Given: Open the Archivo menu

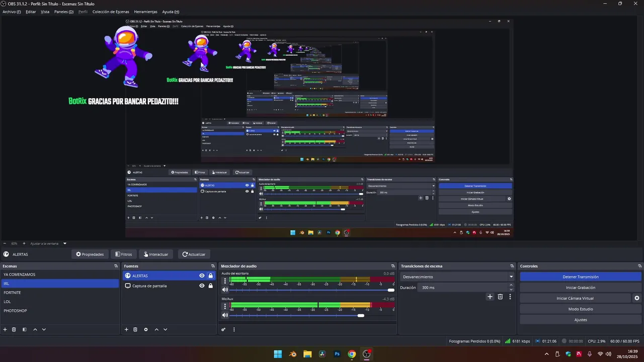Looking at the screenshot, I should click(x=12, y=12).
